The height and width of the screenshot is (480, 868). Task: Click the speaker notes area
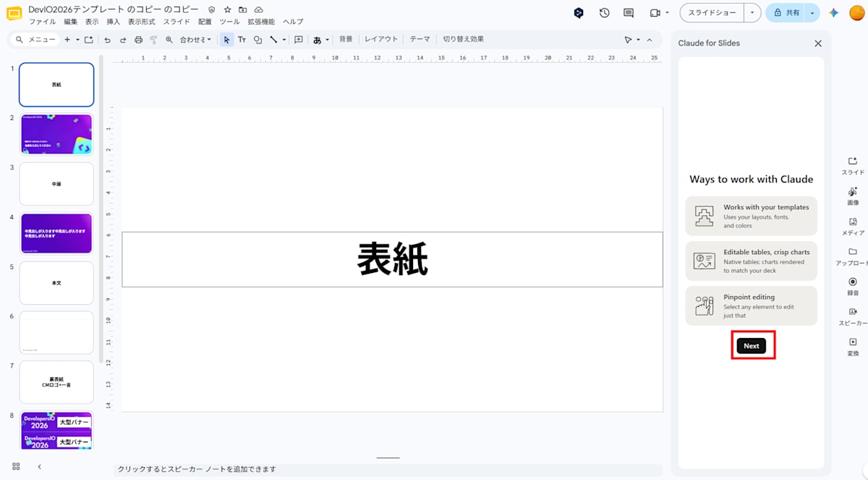pos(388,469)
